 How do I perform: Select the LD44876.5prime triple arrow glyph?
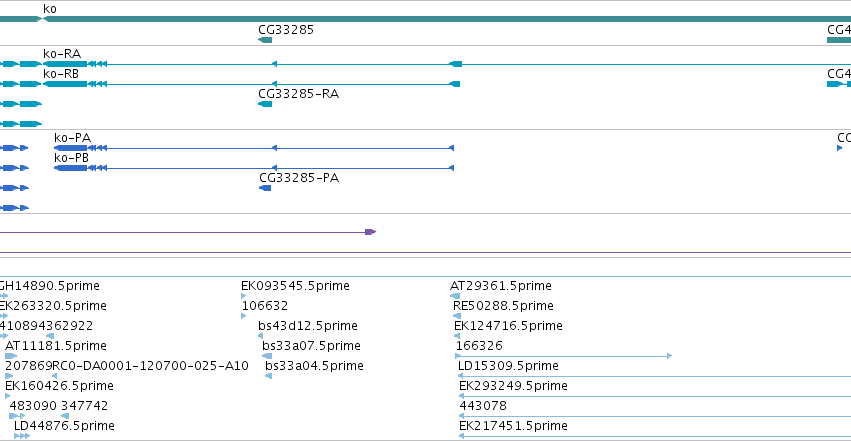pos(22,436)
